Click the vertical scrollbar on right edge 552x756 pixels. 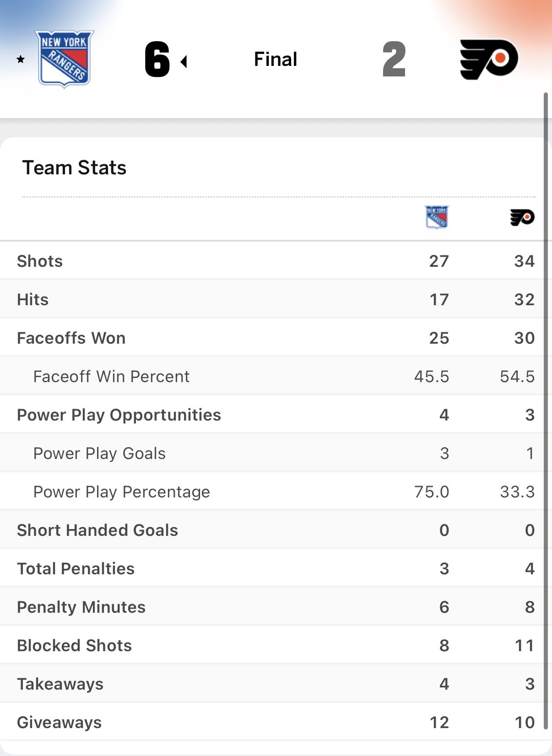546,412
